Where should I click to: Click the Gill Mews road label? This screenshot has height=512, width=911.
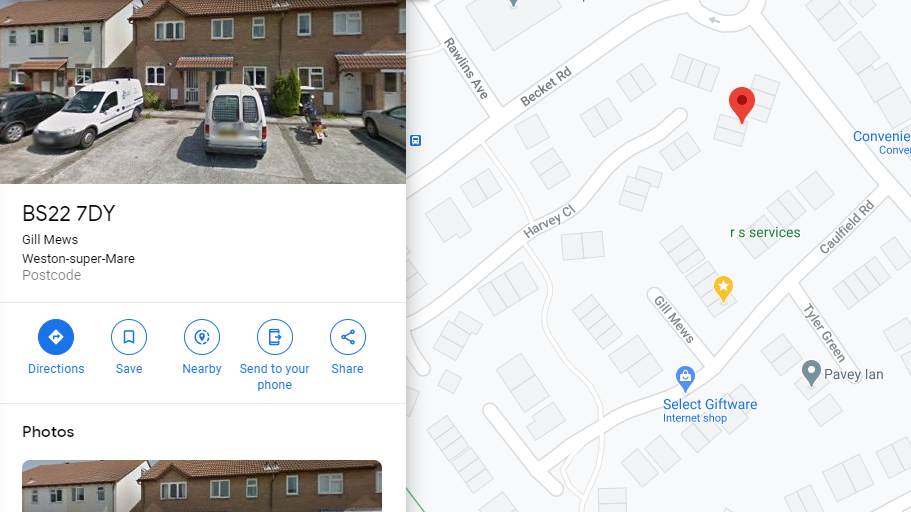[x=674, y=320]
